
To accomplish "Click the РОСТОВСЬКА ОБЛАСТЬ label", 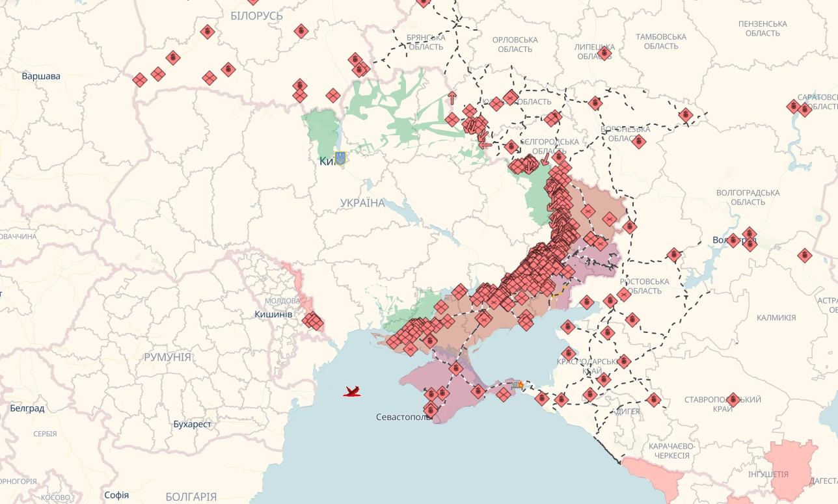I will click(x=645, y=286).
